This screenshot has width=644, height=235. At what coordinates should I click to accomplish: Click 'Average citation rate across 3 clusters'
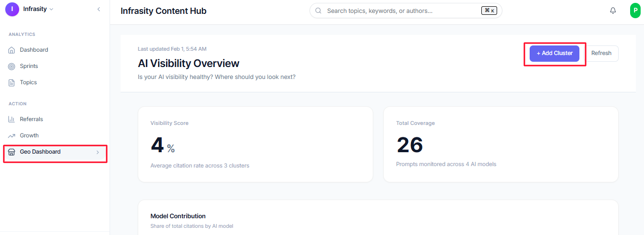(200, 166)
